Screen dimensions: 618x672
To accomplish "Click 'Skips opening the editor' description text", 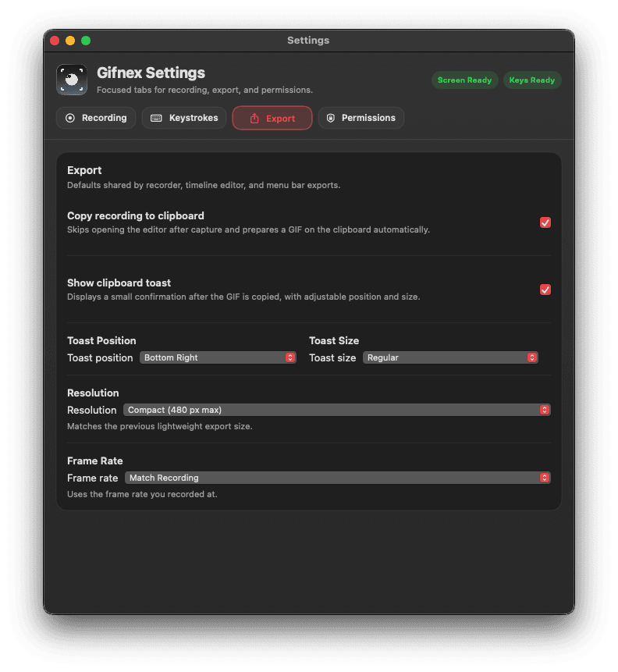I will [x=248, y=229].
